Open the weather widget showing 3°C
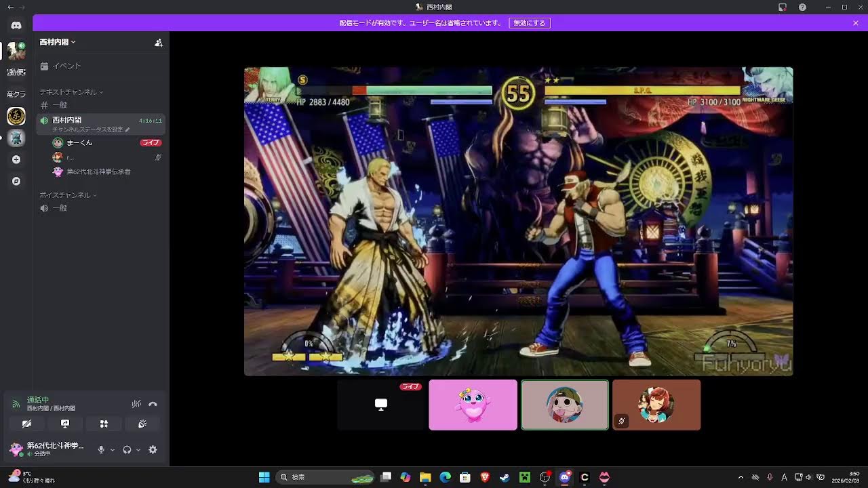Image resolution: width=868 pixels, height=488 pixels. [x=31, y=477]
